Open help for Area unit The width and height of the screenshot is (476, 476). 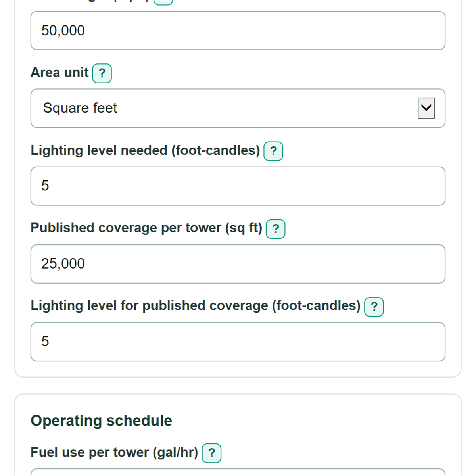[x=102, y=73]
